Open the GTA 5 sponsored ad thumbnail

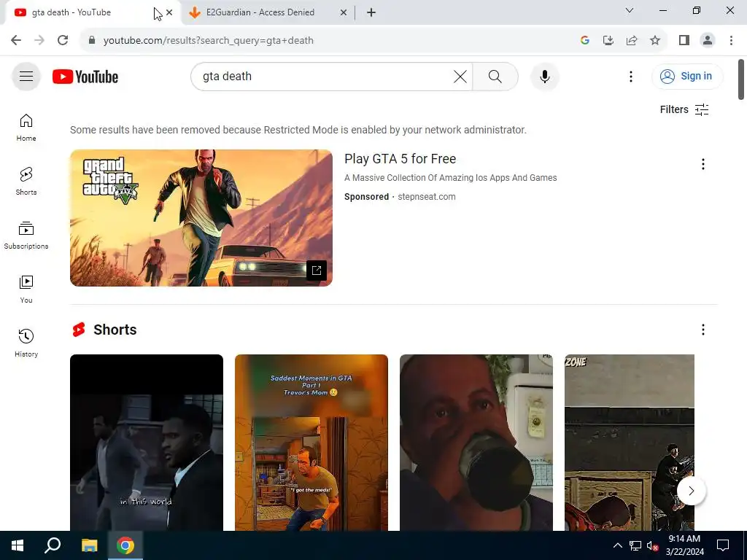(x=201, y=218)
